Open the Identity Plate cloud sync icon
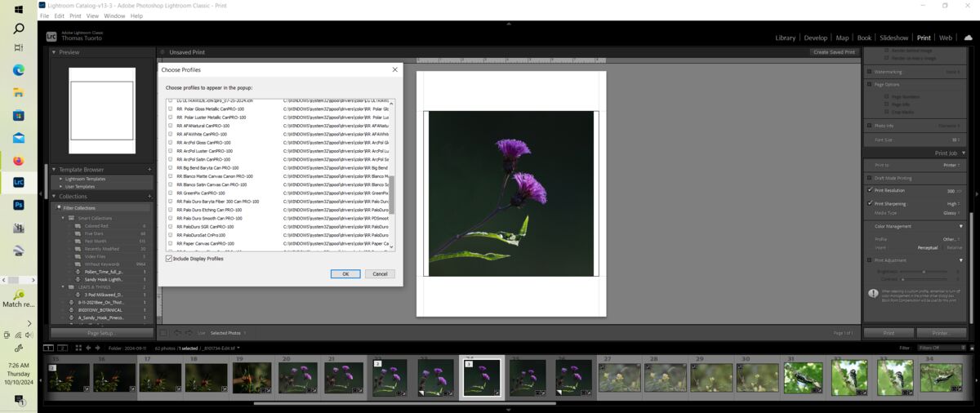Viewport: 980px width, 413px height. (969, 38)
